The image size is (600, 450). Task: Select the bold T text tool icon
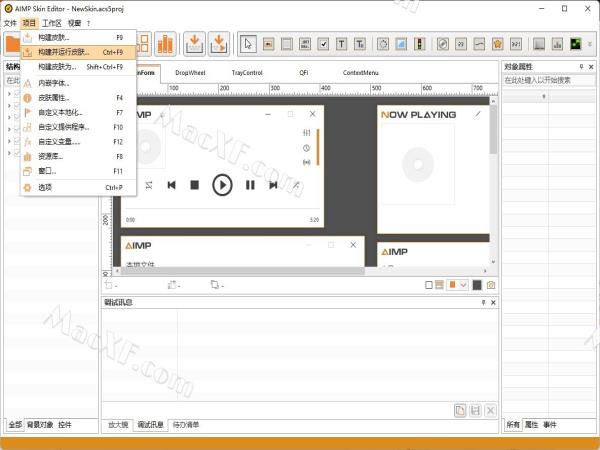(x=342, y=44)
